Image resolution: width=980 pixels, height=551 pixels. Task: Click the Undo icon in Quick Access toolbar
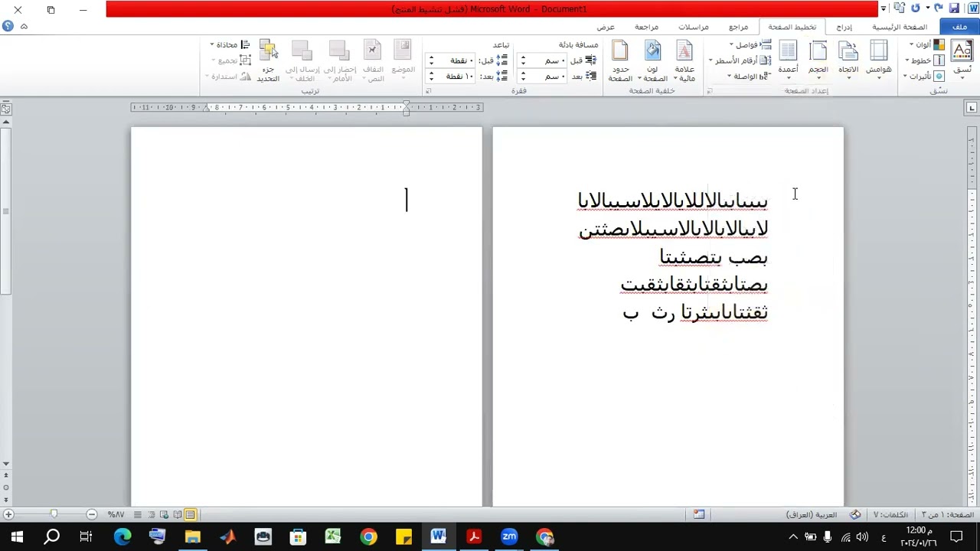pos(938,8)
